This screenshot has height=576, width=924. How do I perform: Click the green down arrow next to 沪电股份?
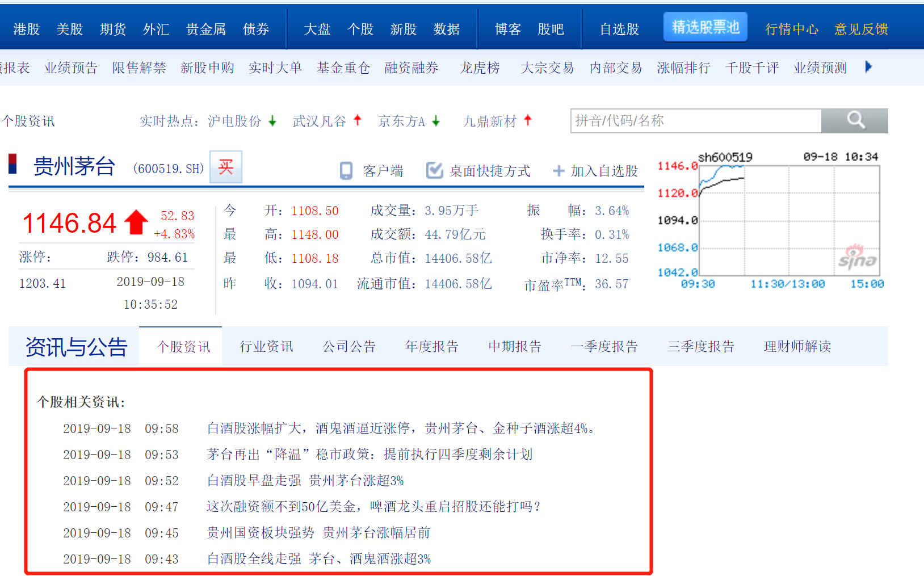pyautogui.click(x=272, y=121)
